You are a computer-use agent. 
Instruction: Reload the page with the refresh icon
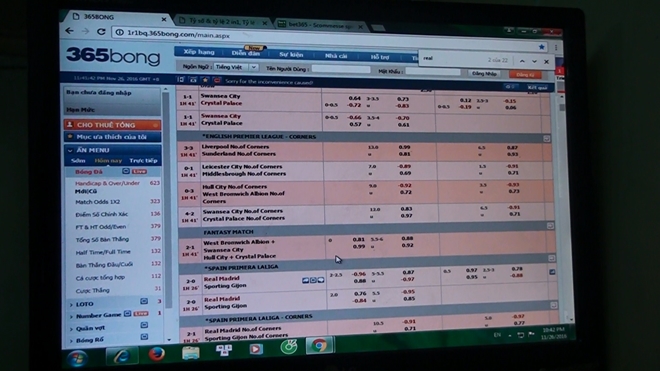pos(101,32)
